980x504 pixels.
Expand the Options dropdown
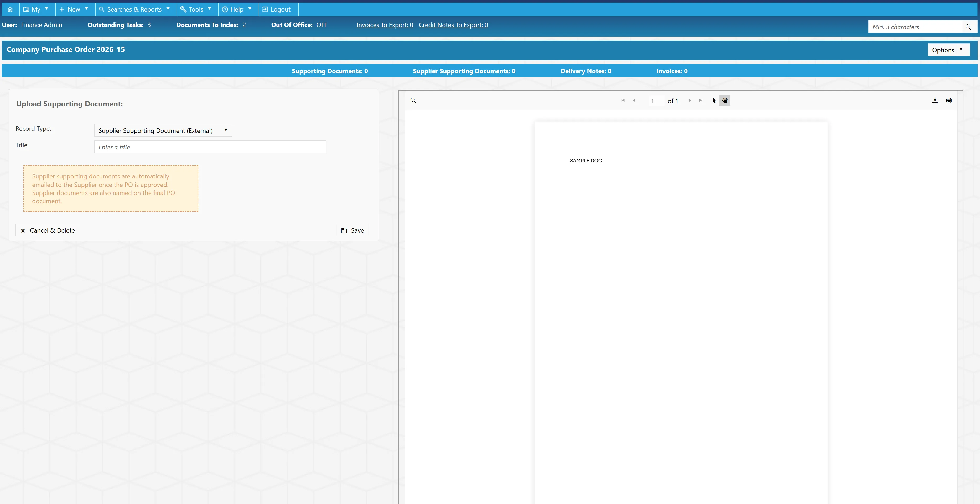[948, 50]
